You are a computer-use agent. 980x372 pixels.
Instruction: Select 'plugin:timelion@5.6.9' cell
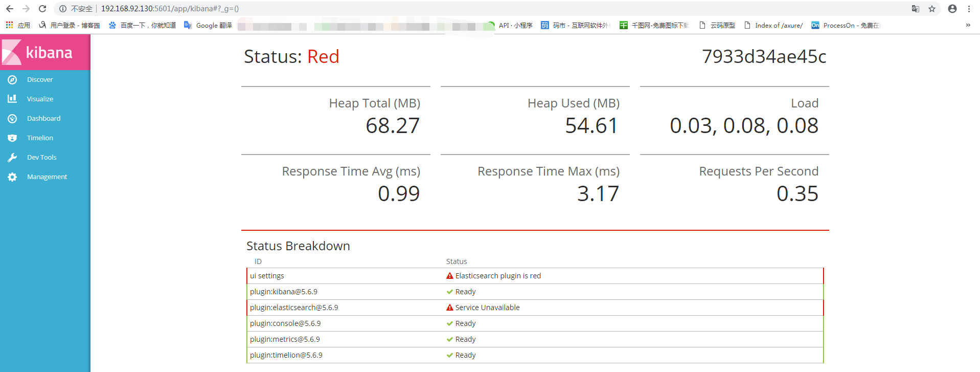[286, 355]
